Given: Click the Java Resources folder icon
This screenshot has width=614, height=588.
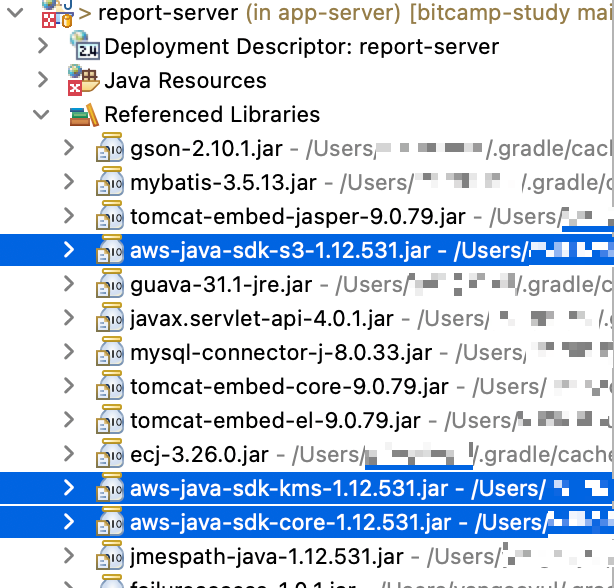Looking at the screenshot, I should pyautogui.click(x=83, y=80).
